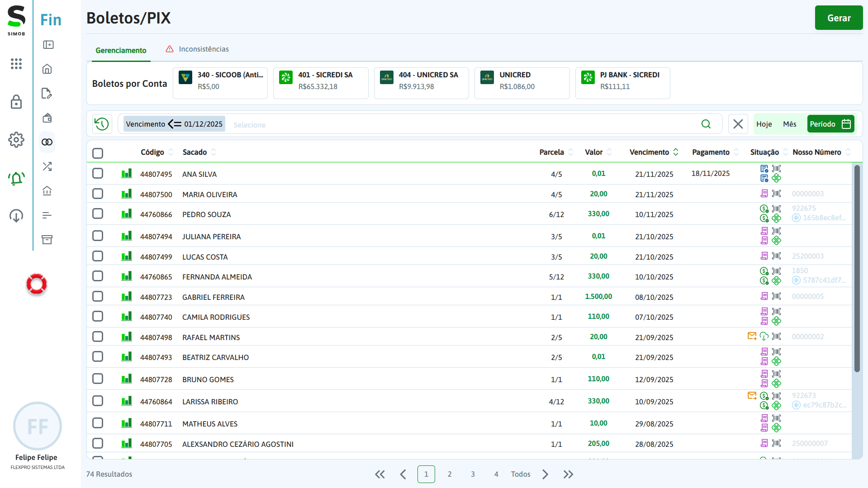Click the barcode icon on ANA SILVA's row

tap(777, 169)
